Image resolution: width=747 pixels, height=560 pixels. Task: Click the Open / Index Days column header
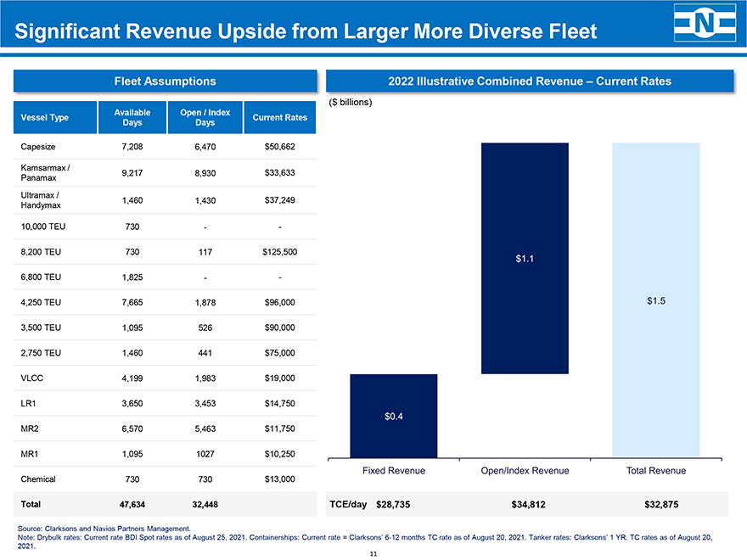click(x=205, y=117)
